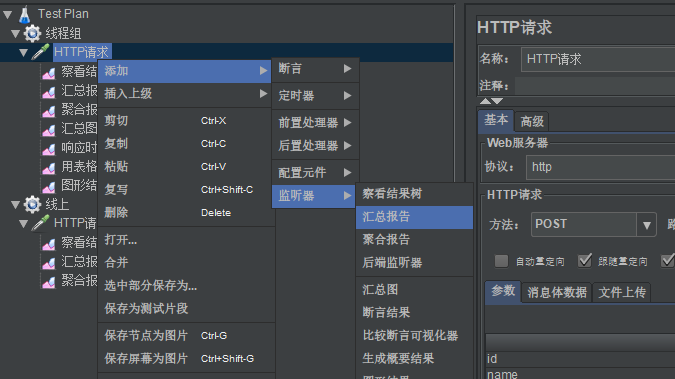Click the 名称 input field

(598, 59)
